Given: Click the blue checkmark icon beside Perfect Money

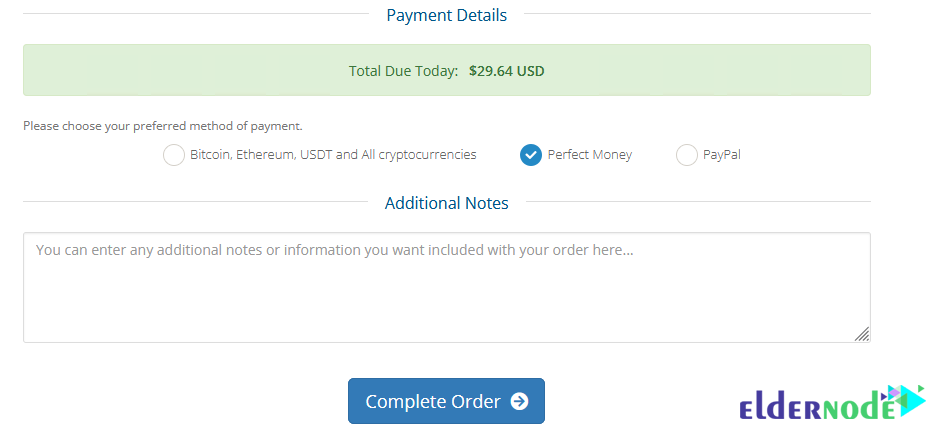Looking at the screenshot, I should [530, 155].
